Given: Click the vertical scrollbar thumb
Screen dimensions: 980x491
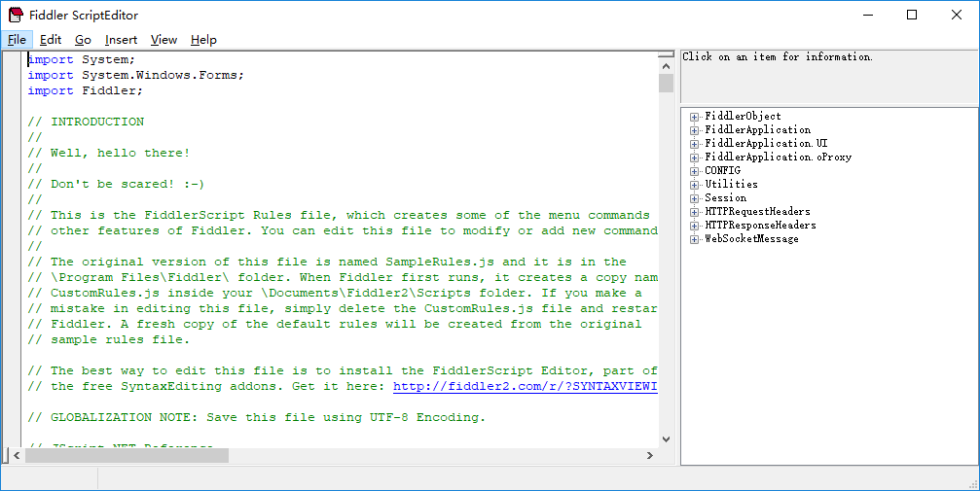Looking at the screenshot, I should pyautogui.click(x=667, y=83).
